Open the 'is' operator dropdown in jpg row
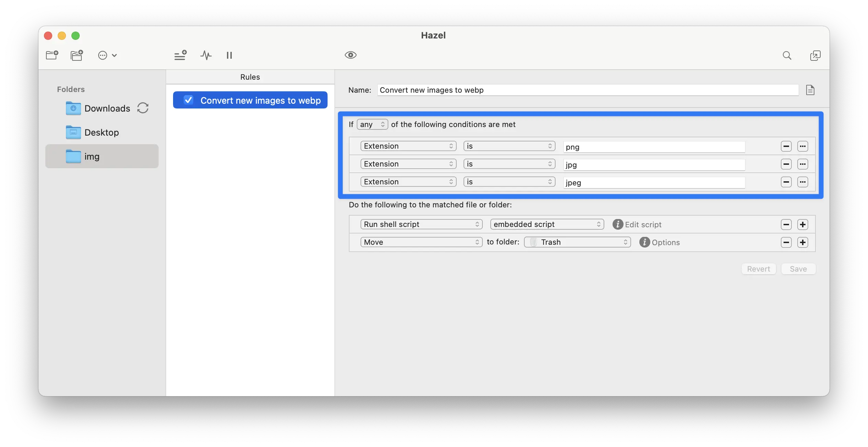This screenshot has height=447, width=868. tap(509, 164)
